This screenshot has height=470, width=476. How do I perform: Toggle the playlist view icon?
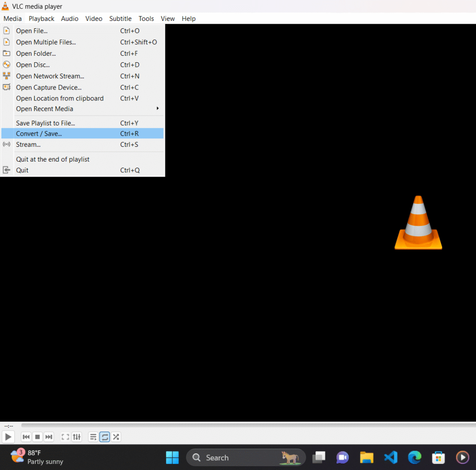click(x=93, y=437)
